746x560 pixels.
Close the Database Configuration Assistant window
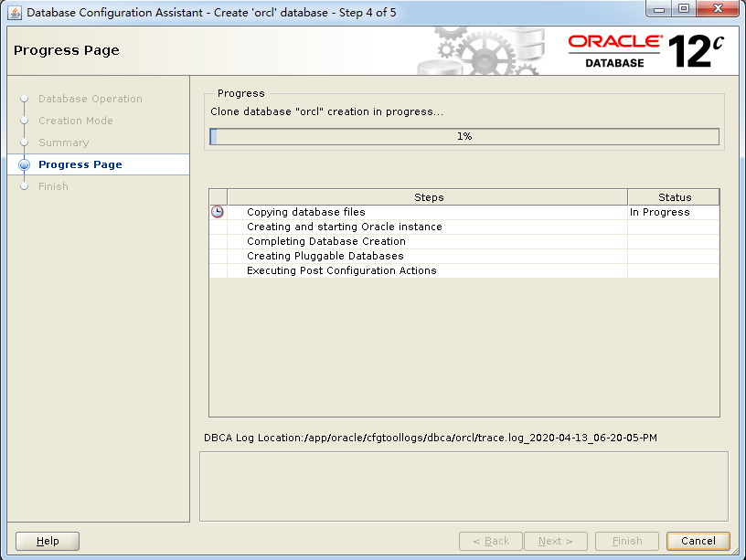[718, 9]
